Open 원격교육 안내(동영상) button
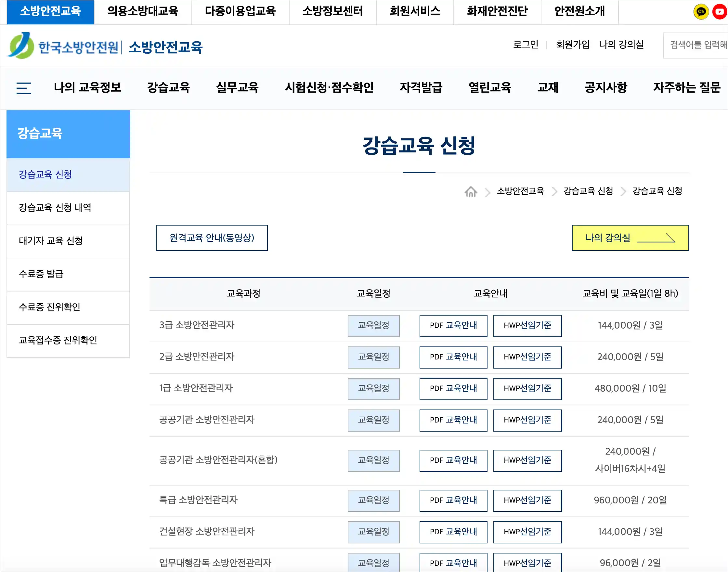This screenshot has height=572, width=728. (212, 238)
